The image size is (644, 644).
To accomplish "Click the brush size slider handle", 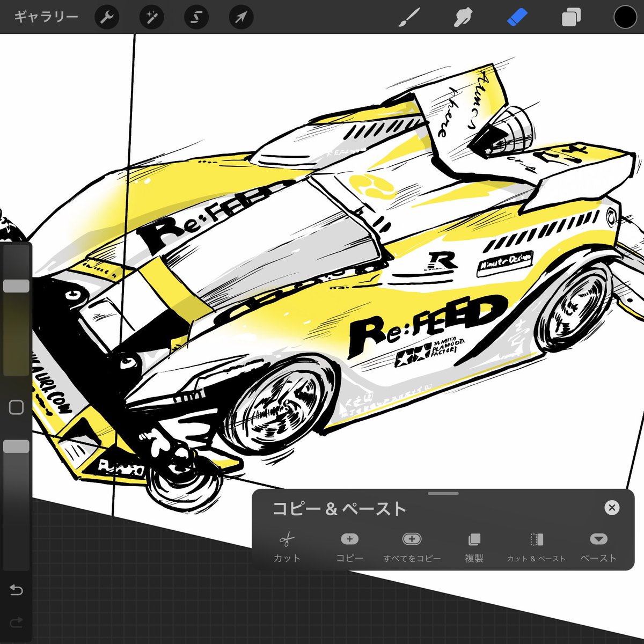I will [x=16, y=286].
